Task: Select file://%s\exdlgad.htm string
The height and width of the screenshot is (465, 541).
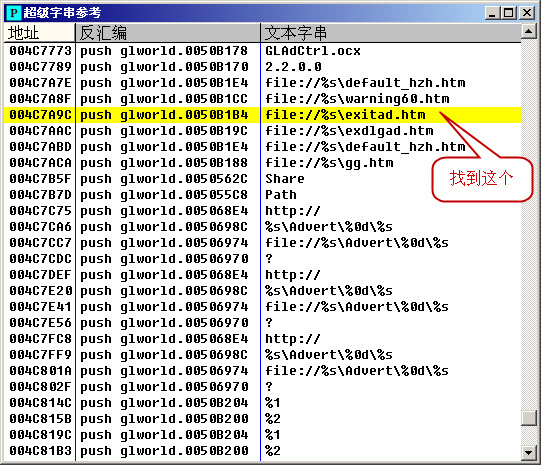Action: (349, 131)
